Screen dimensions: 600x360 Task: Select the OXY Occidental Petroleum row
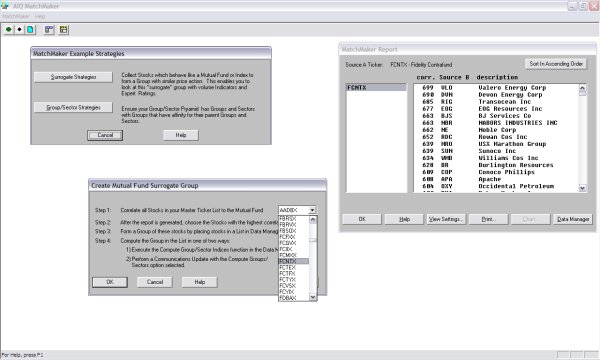[496, 186]
